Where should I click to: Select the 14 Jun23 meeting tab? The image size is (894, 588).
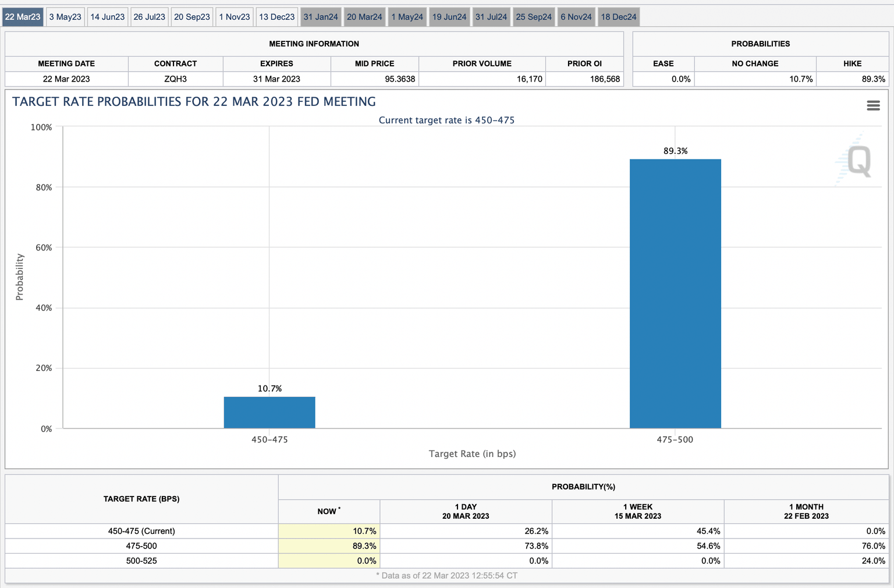point(107,16)
